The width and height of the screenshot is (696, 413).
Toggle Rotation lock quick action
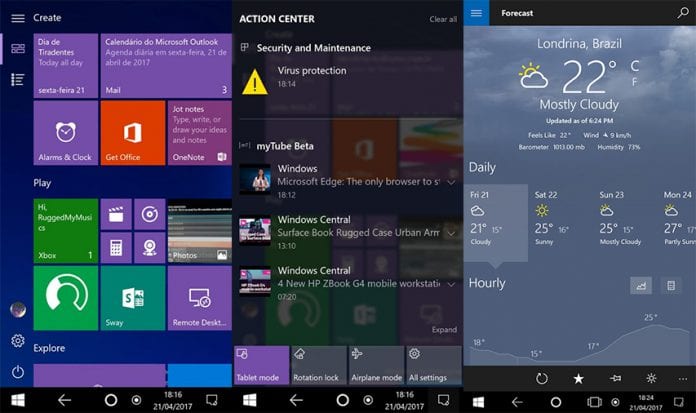coord(319,365)
